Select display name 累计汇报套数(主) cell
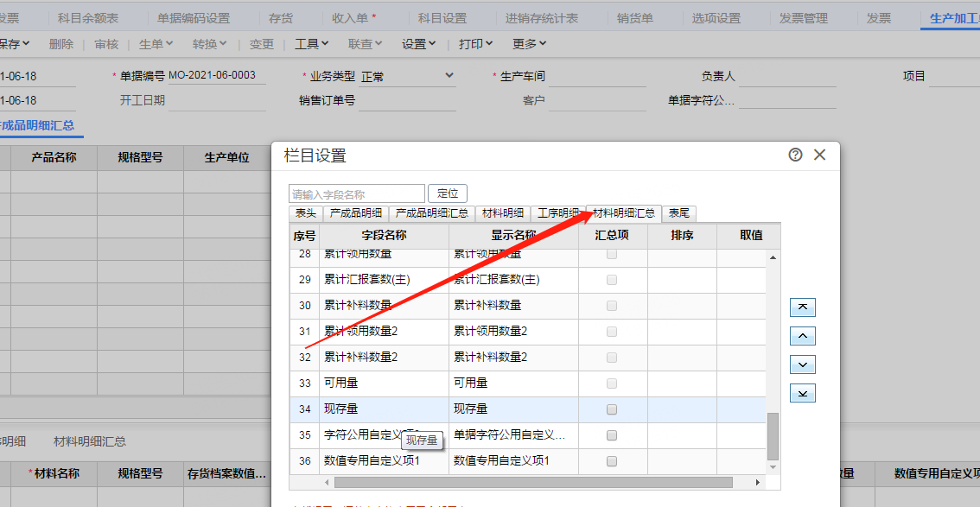The height and width of the screenshot is (507, 980). 513,280
